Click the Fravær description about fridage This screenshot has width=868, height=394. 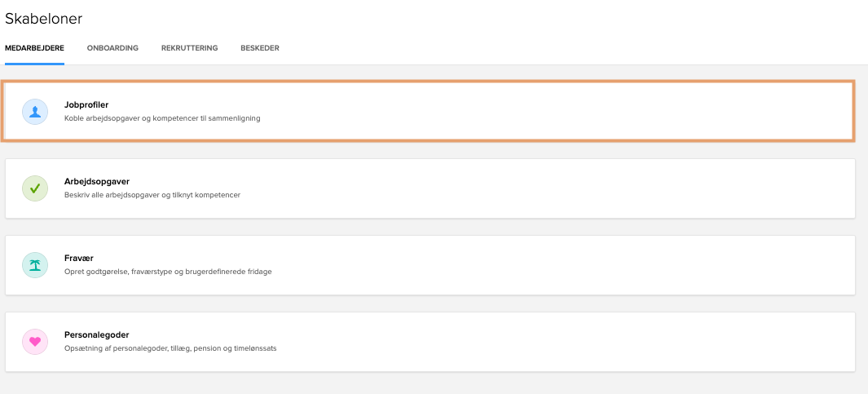tap(168, 272)
